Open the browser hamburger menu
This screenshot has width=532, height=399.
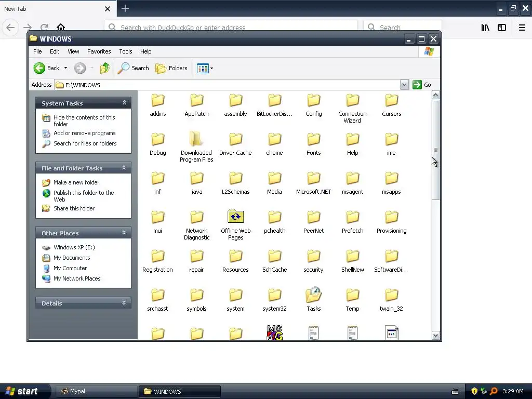tap(522, 28)
